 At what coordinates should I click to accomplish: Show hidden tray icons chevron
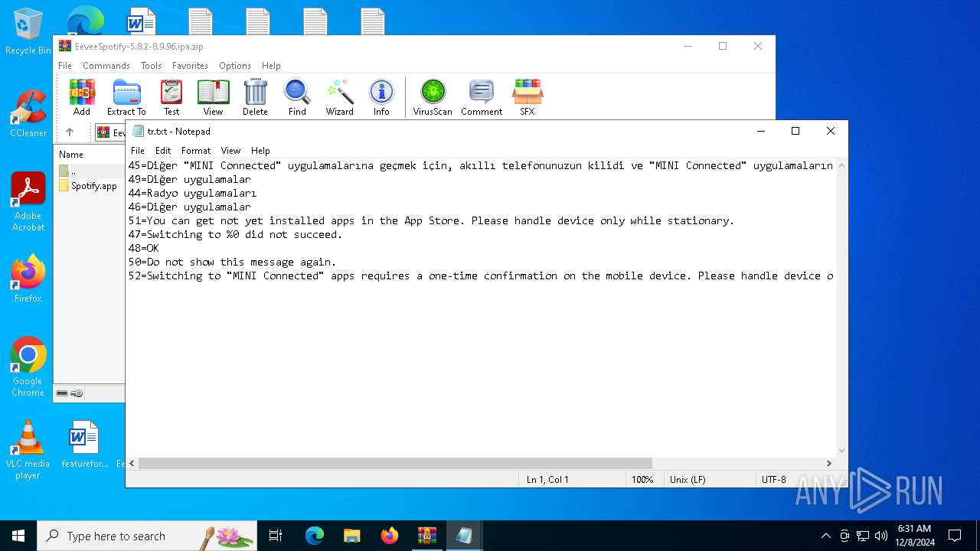click(x=825, y=536)
